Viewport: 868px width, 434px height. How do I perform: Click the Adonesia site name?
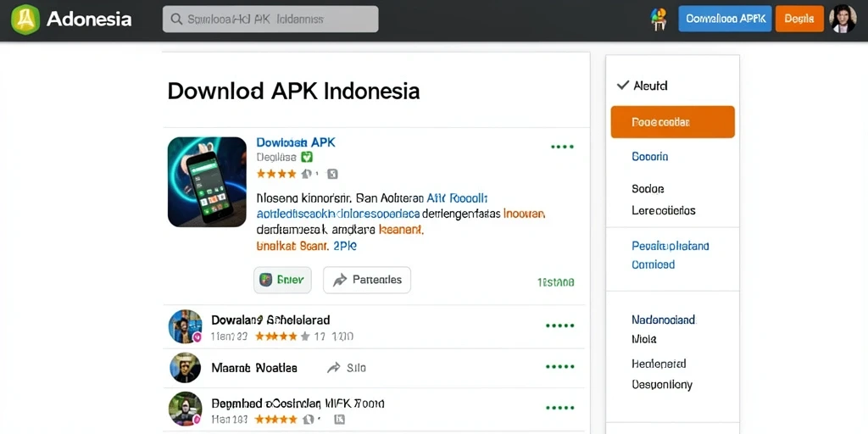[89, 19]
